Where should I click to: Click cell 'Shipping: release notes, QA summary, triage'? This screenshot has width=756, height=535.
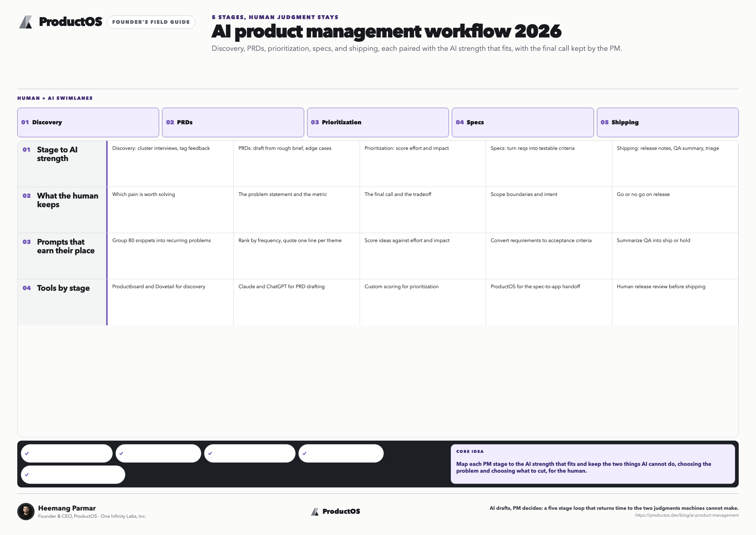675,164
